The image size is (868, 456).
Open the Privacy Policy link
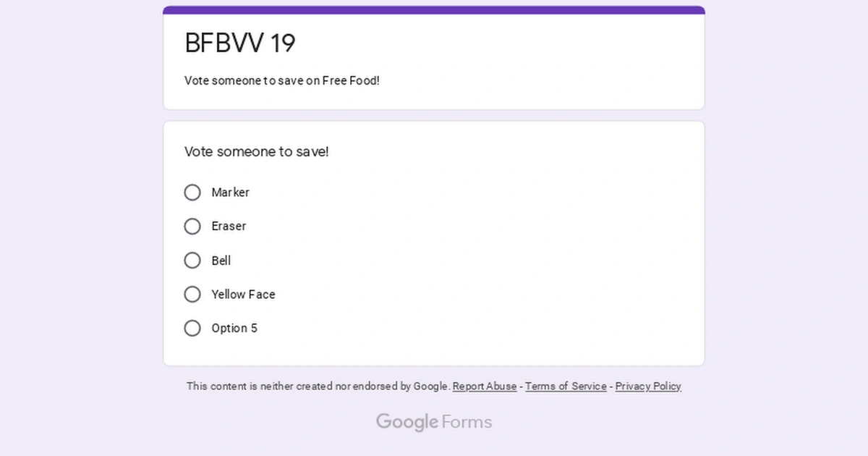[x=648, y=386]
